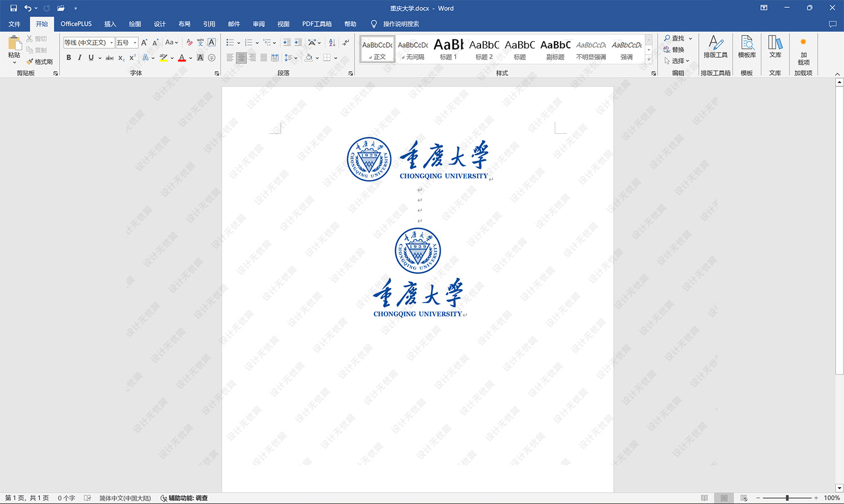Switch to the Design (设计) tab
The image size is (844, 504).
(160, 24)
